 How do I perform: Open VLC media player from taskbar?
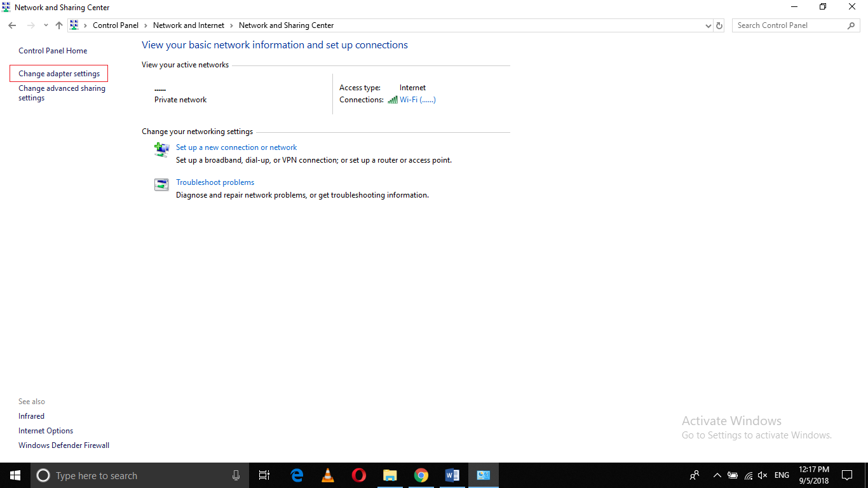(x=328, y=475)
